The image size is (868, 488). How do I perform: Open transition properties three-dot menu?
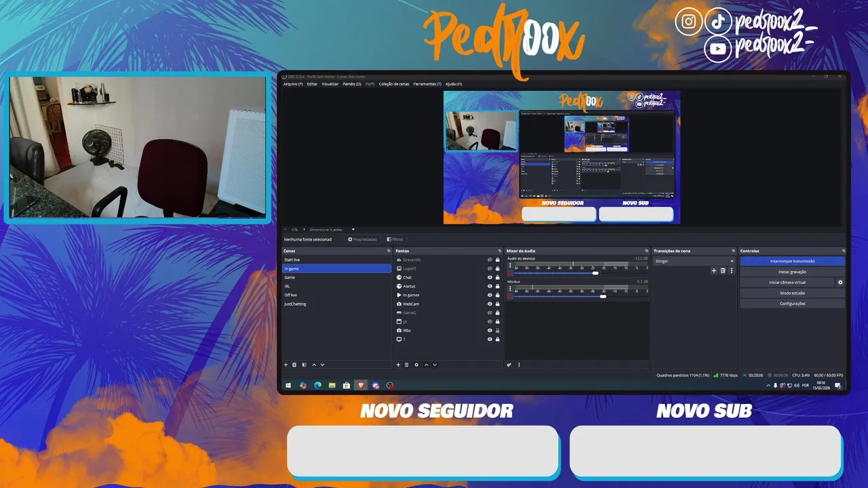click(x=731, y=270)
